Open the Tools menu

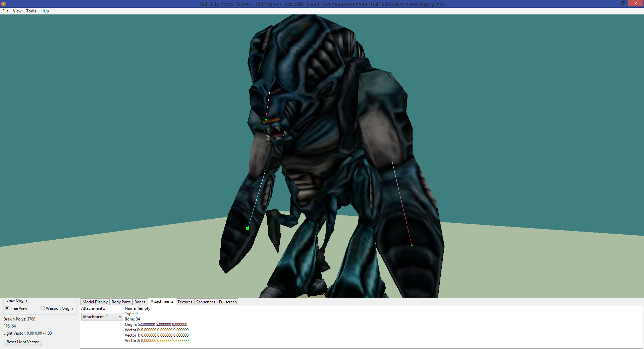coord(31,11)
